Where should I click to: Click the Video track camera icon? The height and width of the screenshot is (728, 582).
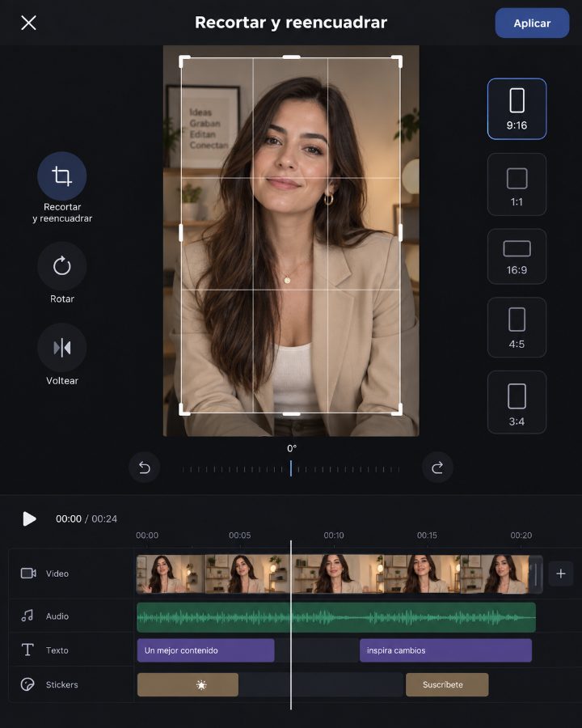[x=28, y=574]
